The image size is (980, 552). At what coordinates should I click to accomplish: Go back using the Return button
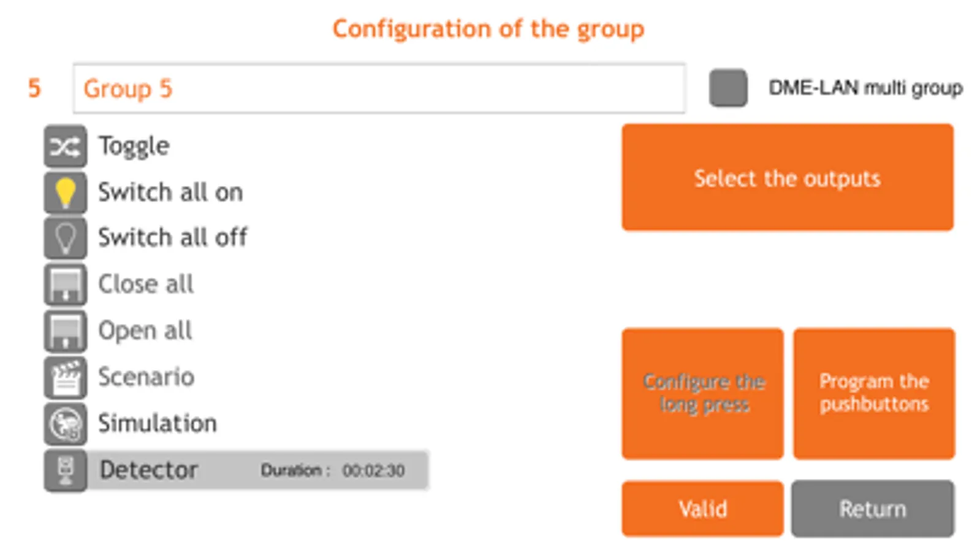(x=873, y=509)
